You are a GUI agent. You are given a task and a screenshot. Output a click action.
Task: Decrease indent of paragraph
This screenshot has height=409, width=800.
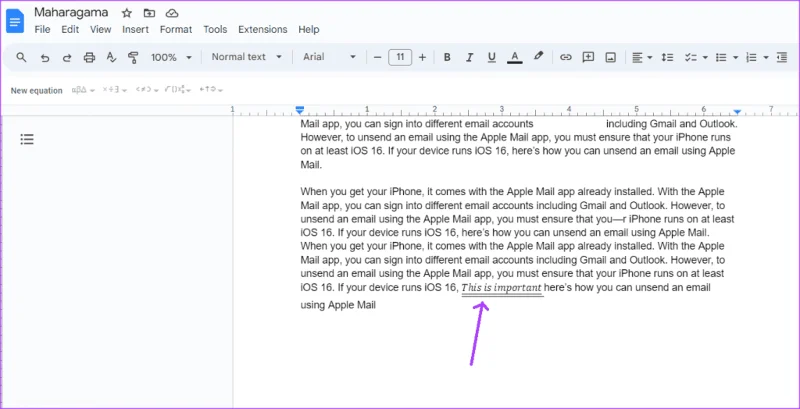pos(782,58)
